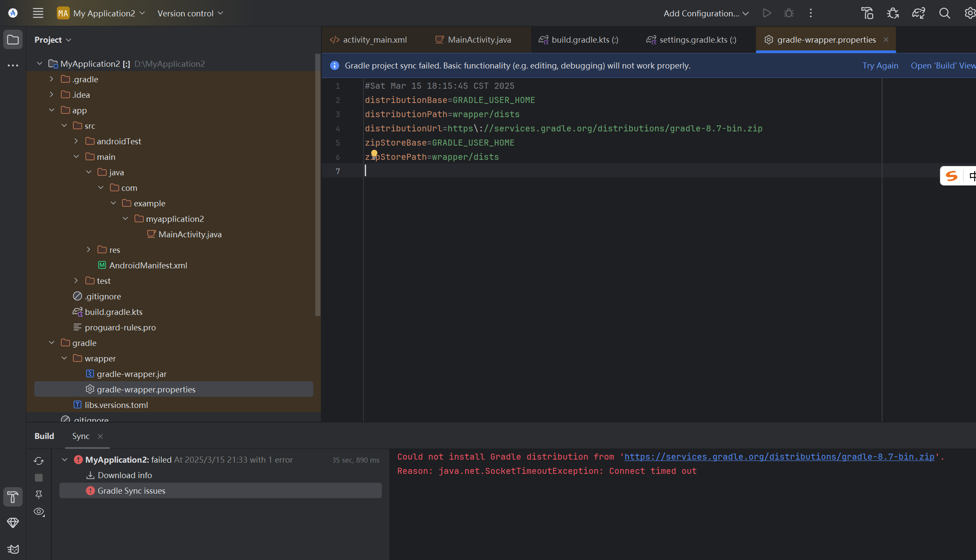
Task: Open the Add Configuration dropdown
Action: [x=706, y=13]
